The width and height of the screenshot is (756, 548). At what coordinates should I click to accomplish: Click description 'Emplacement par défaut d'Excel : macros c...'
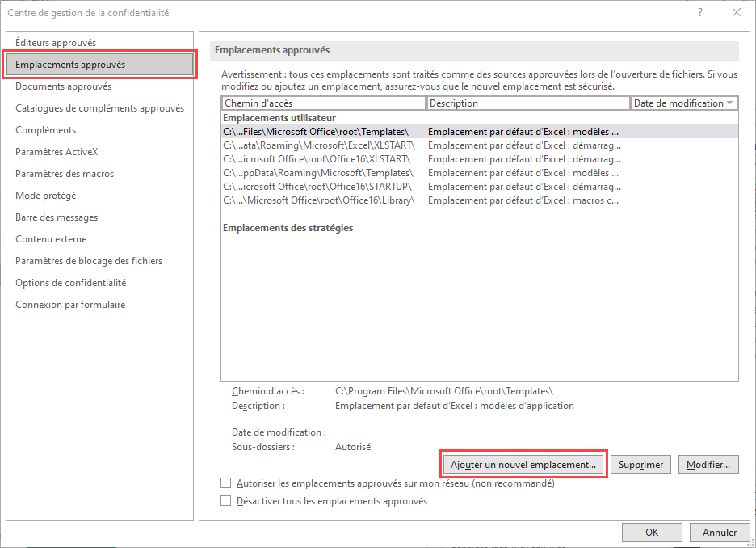pos(523,200)
